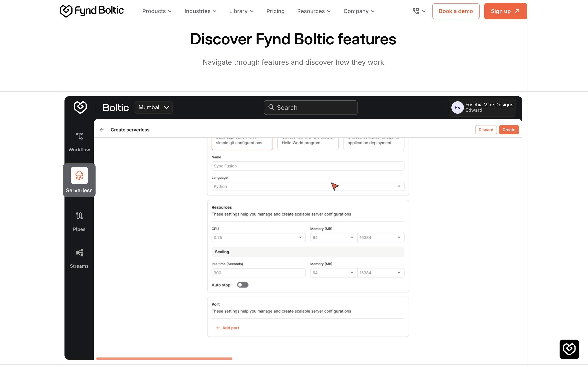Screen dimensions: 588x368
Task: Click the Search input field
Action: (311, 107)
